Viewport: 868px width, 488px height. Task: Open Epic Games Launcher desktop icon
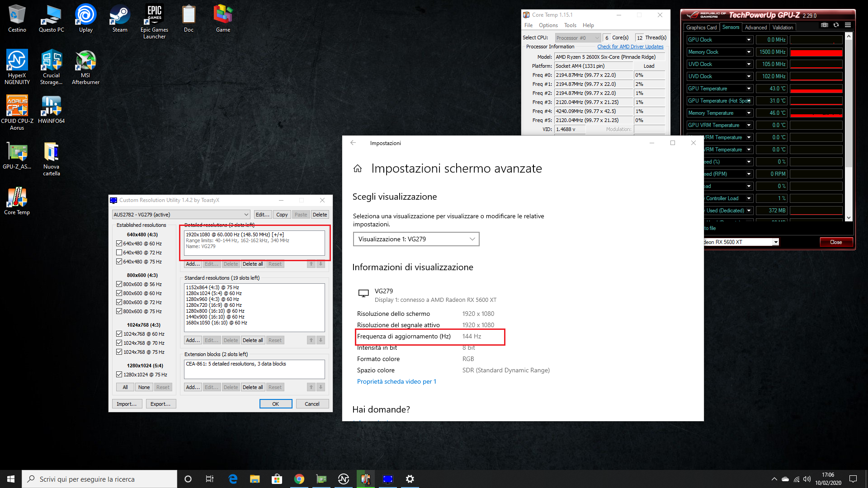[154, 21]
